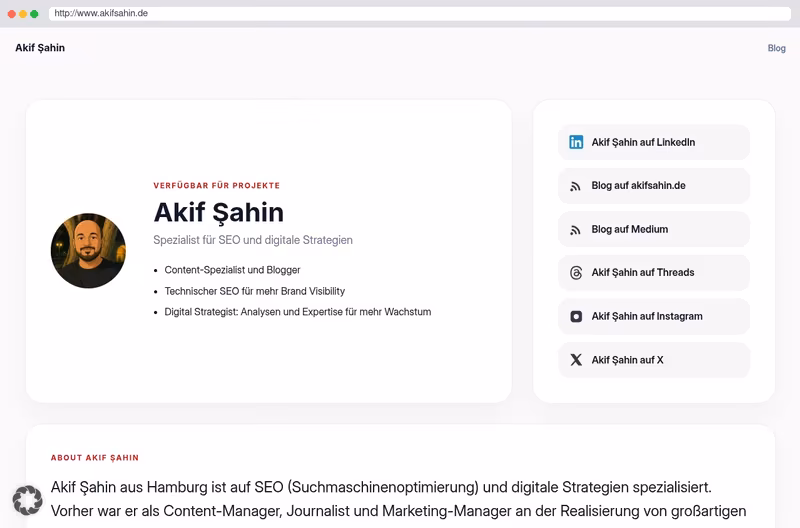Click the LinkedIn logo icon

point(576,142)
